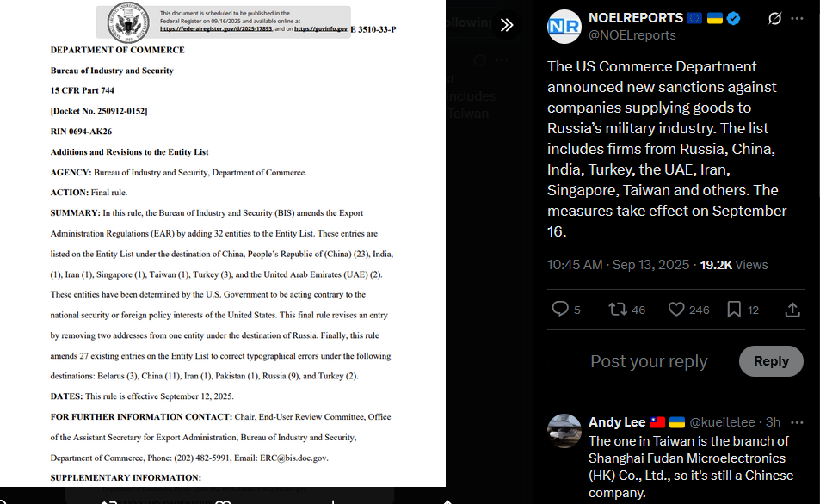
Task: Click Andy Lee's reply text about Shanghai Fudan
Action: pos(690,467)
